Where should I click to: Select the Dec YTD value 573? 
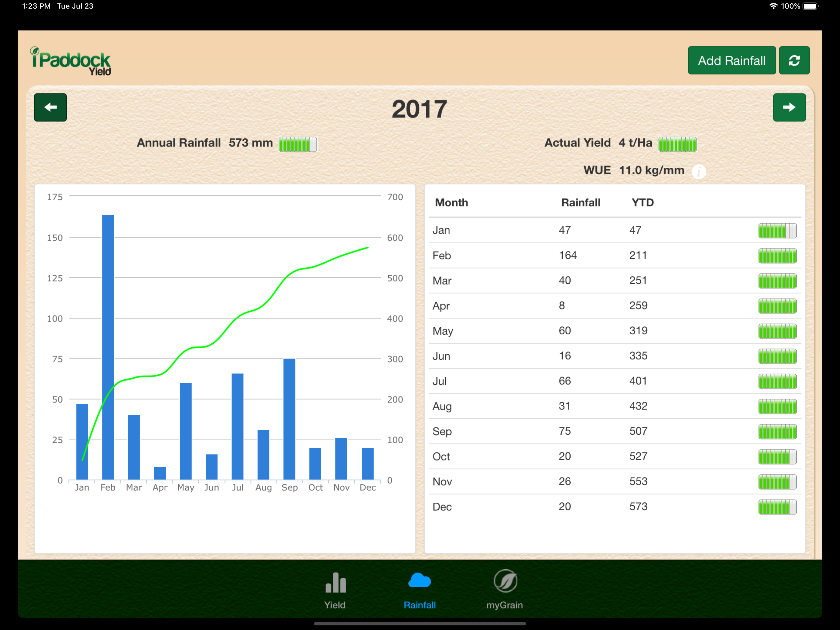click(x=638, y=506)
